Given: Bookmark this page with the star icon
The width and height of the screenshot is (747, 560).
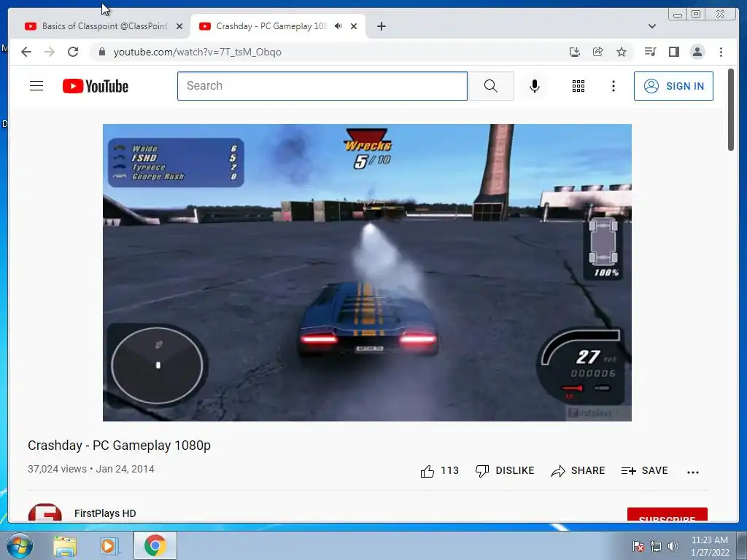Looking at the screenshot, I should point(622,52).
